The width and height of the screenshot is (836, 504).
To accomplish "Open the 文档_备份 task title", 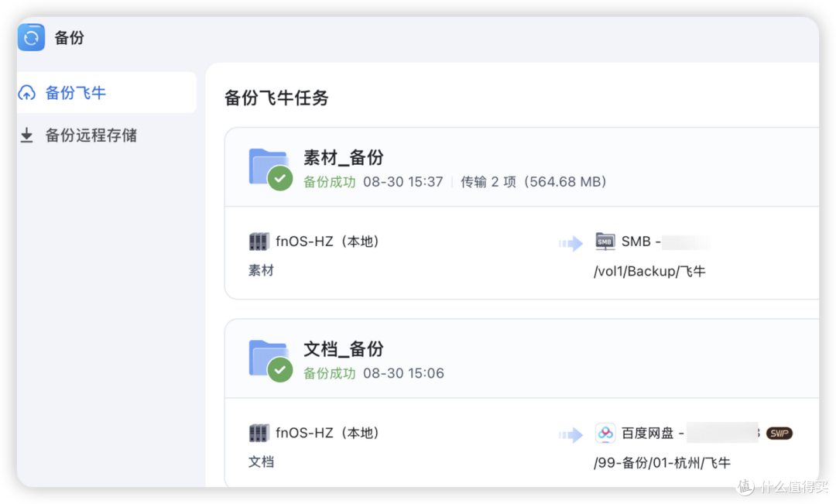I will pyautogui.click(x=344, y=349).
